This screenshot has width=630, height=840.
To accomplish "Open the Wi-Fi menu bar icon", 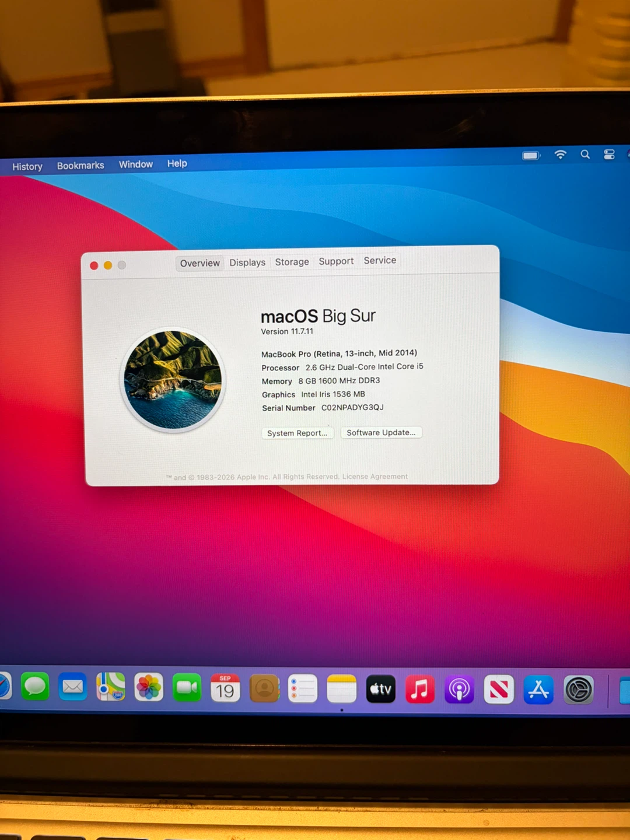I will pyautogui.click(x=561, y=154).
